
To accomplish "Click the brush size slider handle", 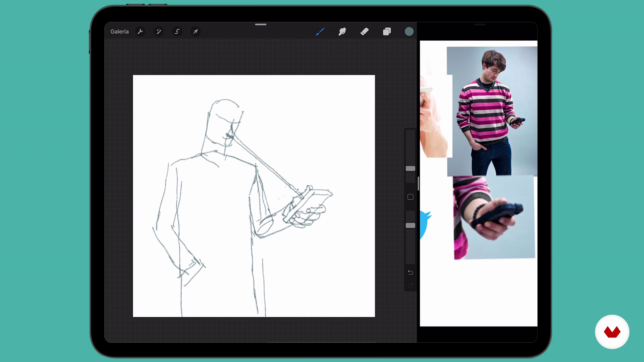I will point(410,169).
